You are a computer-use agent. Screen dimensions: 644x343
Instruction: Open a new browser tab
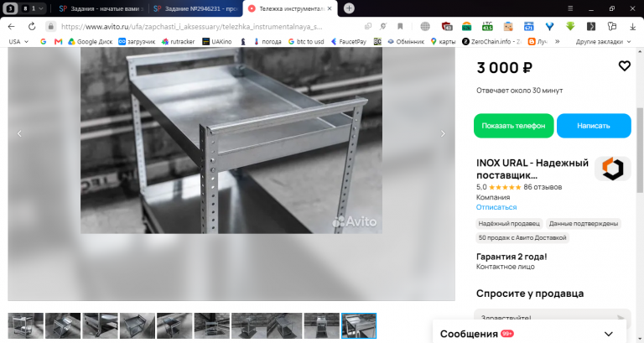(x=349, y=8)
